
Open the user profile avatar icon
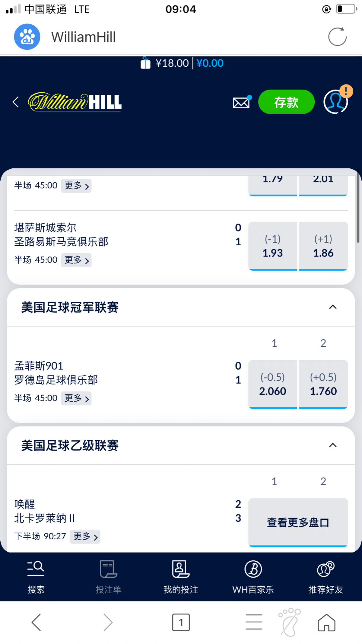tap(335, 102)
